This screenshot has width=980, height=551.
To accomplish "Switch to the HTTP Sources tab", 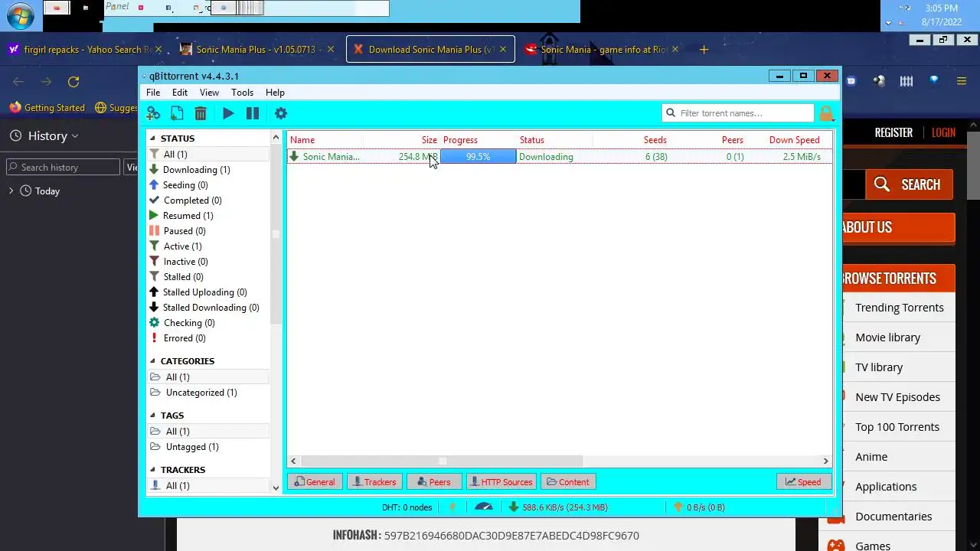I will (x=501, y=482).
